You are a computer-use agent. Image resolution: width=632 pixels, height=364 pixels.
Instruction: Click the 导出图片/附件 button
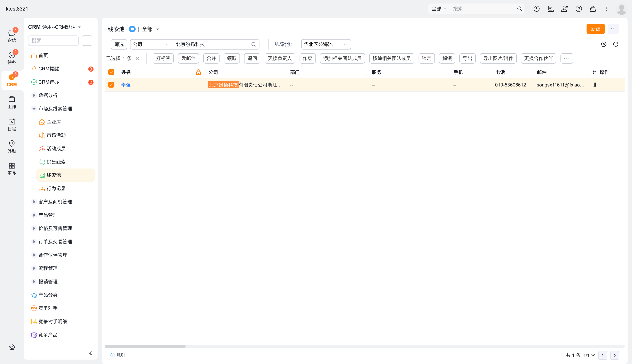[498, 58]
